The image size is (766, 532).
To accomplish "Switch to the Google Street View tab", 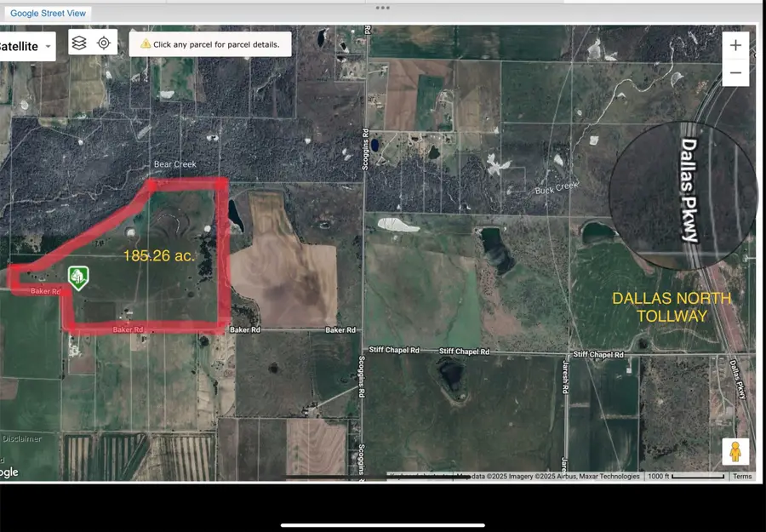I will pyautogui.click(x=48, y=13).
